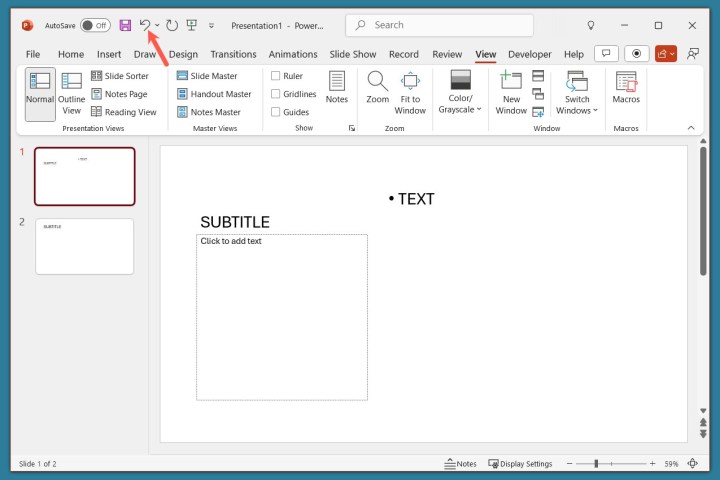This screenshot has height=480, width=720.
Task: Click the Cascade windows icon
Action: (x=538, y=94)
